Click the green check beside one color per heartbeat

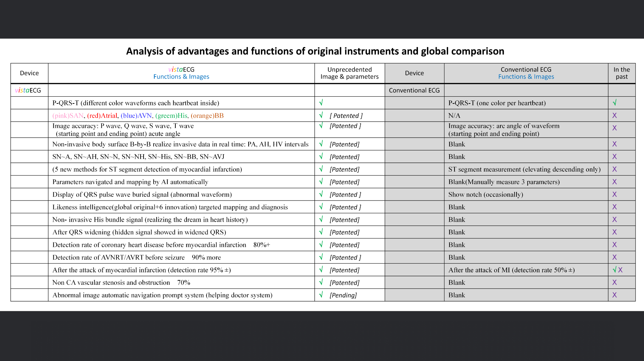click(x=614, y=102)
